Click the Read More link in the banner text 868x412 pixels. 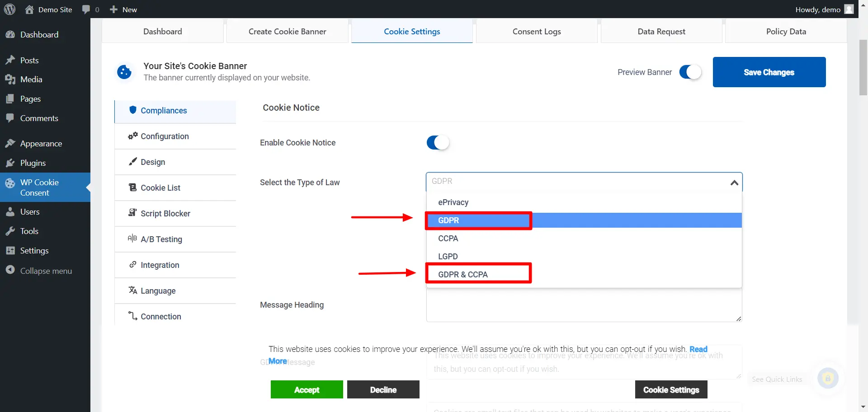click(x=699, y=349)
